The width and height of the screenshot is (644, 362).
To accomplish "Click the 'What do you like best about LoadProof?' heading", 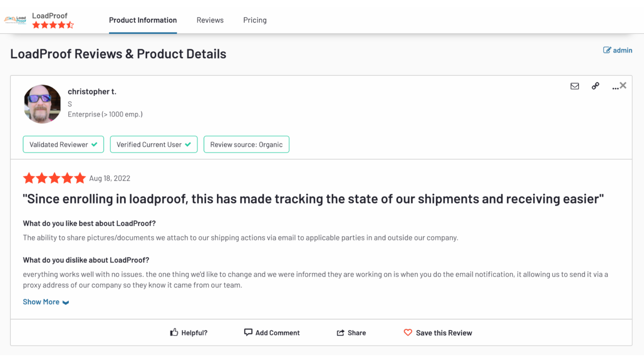I will tap(89, 223).
